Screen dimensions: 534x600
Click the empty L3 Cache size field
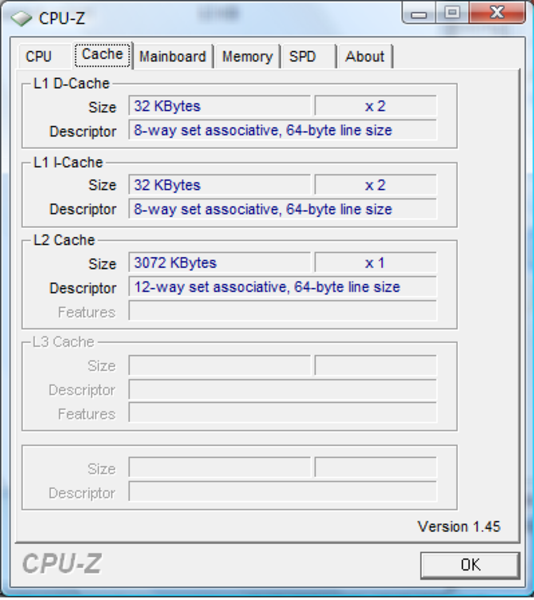coord(219,365)
